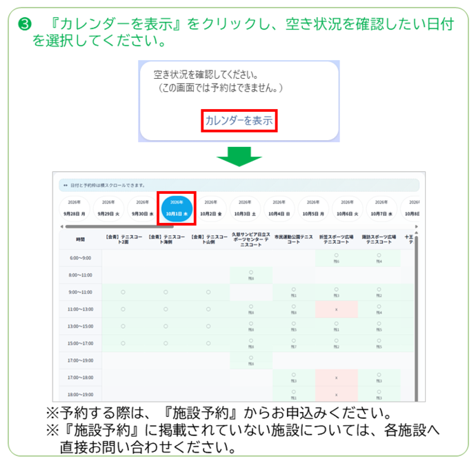
Task: Select 18:00~19:00 slot for 市民運動公園
Action: click(294, 395)
